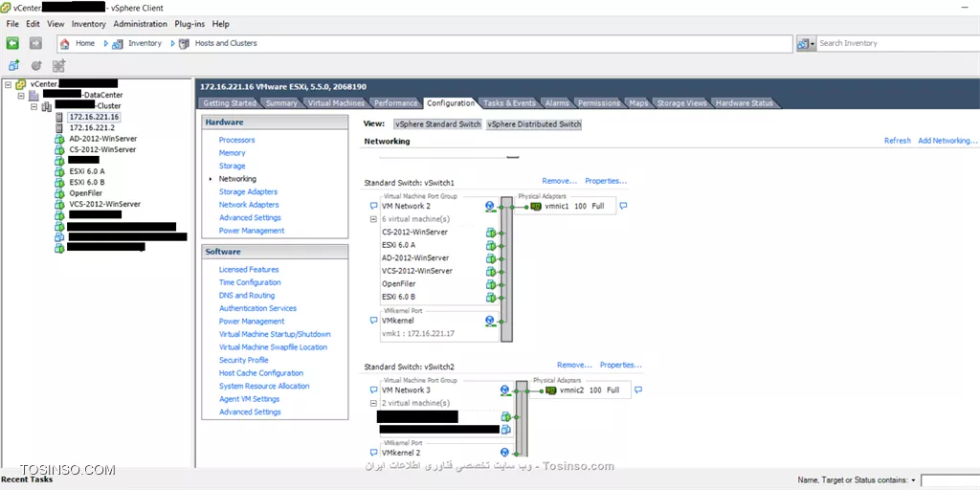Select VCS-2012-WinServer in inventory tree

click(105, 204)
